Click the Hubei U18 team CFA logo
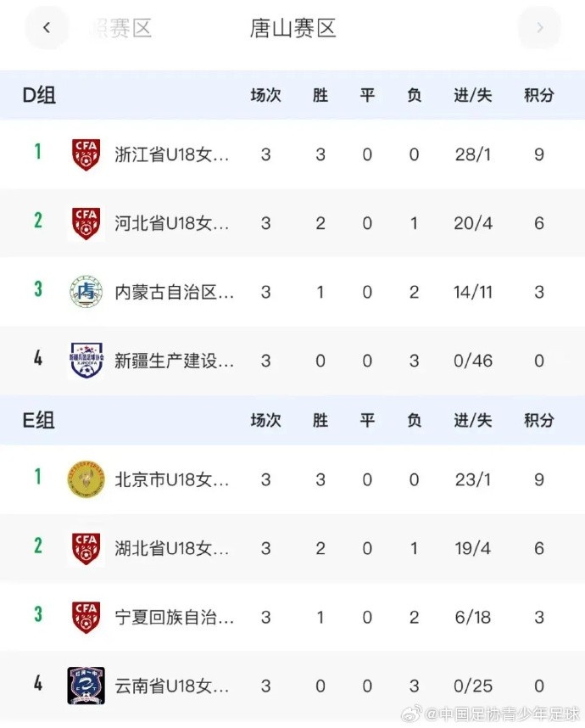 (x=86, y=548)
